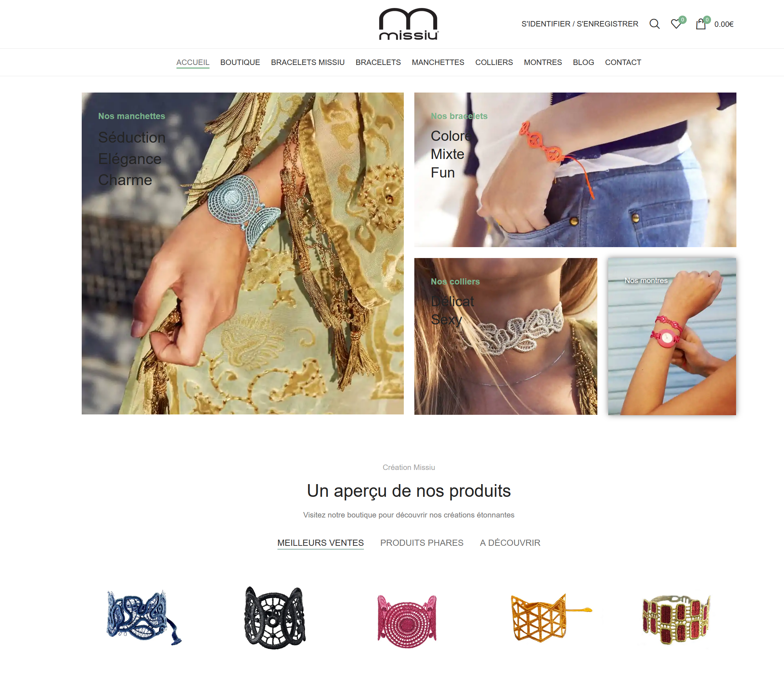Go to the Boutique menu item
The width and height of the screenshot is (784, 675).
240,62
